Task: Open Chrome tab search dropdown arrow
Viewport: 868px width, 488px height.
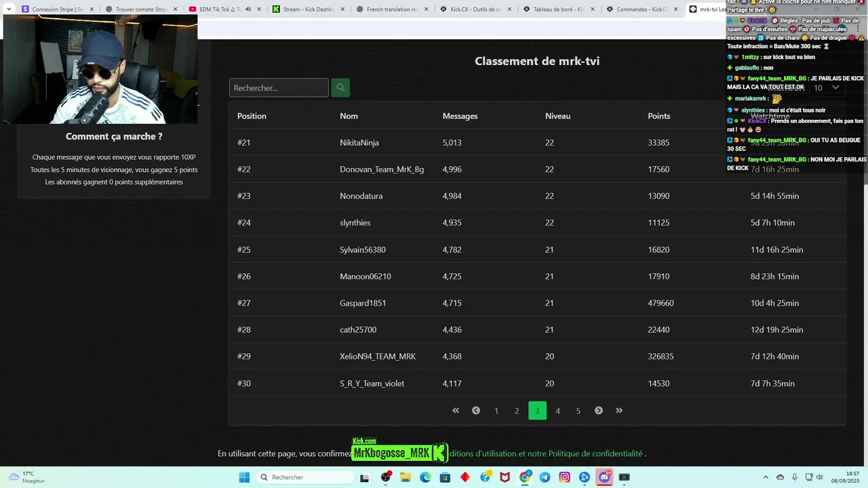Action: [9, 9]
